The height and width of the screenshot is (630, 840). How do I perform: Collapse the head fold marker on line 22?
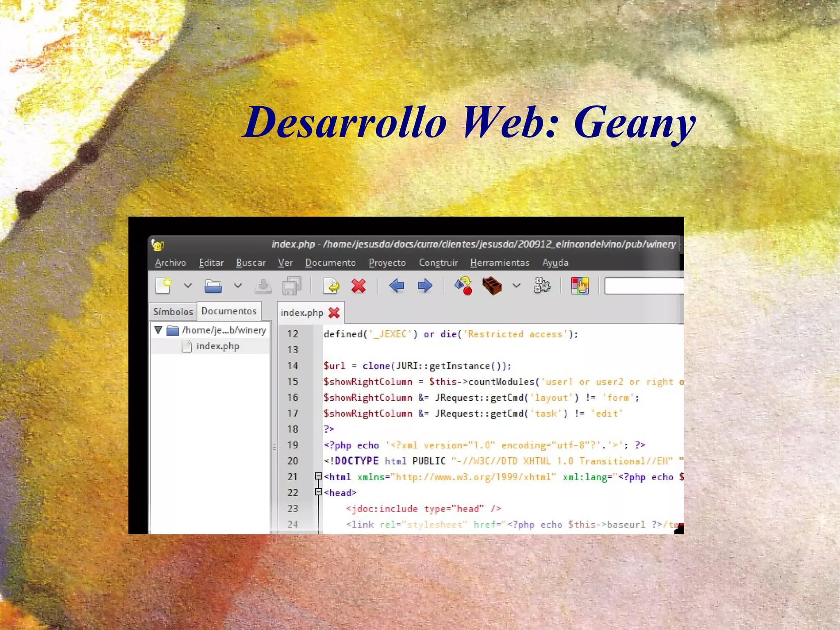318,492
